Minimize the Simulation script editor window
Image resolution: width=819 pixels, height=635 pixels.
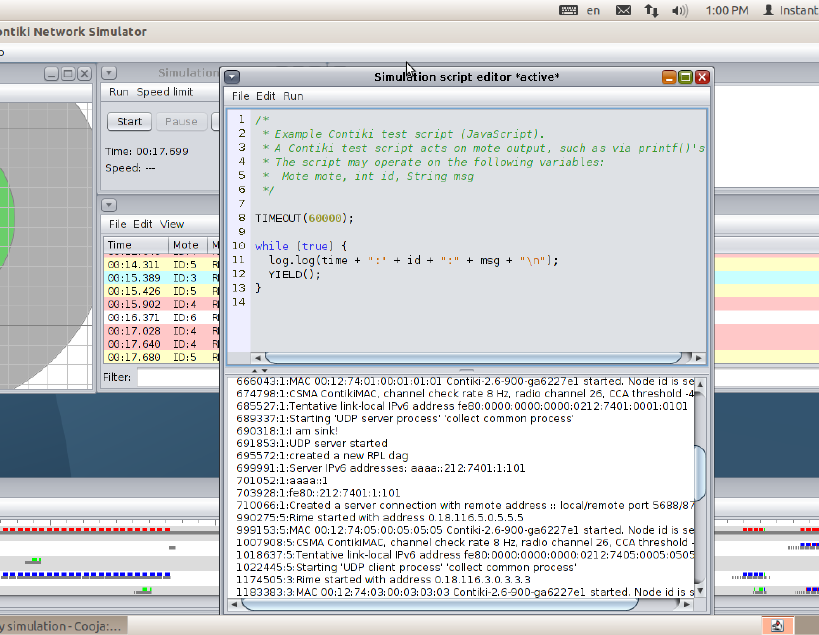tap(668, 77)
